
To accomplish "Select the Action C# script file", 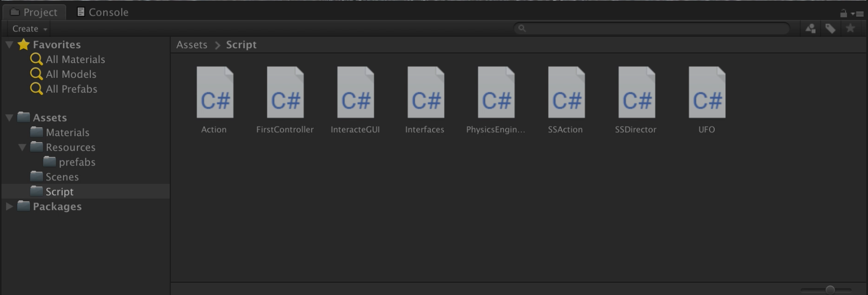I will coord(215,92).
